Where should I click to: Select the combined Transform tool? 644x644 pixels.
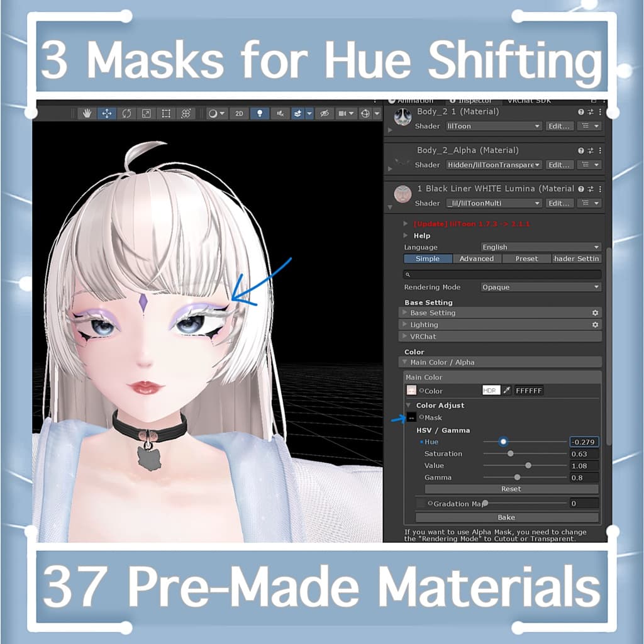click(x=186, y=114)
